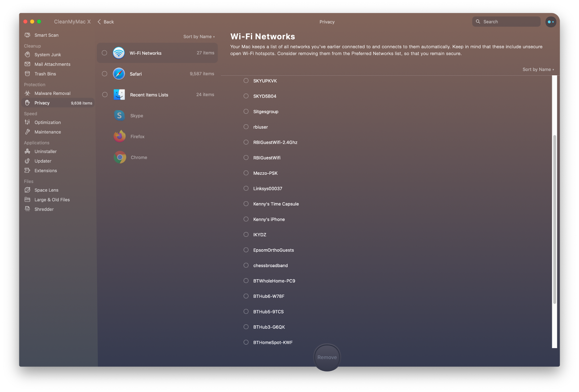579x392 pixels.
Task: Check the BTHomeSpot-KWF network
Action: 246,342
